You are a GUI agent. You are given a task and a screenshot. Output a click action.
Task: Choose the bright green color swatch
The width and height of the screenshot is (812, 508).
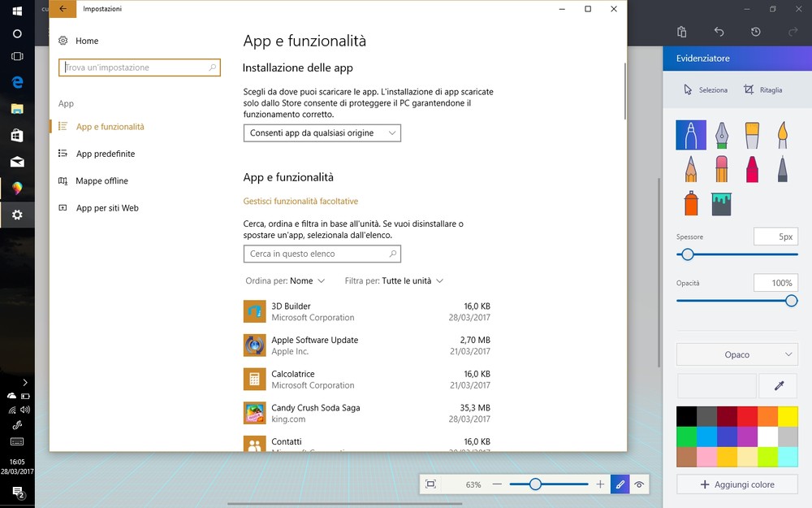[686, 436]
